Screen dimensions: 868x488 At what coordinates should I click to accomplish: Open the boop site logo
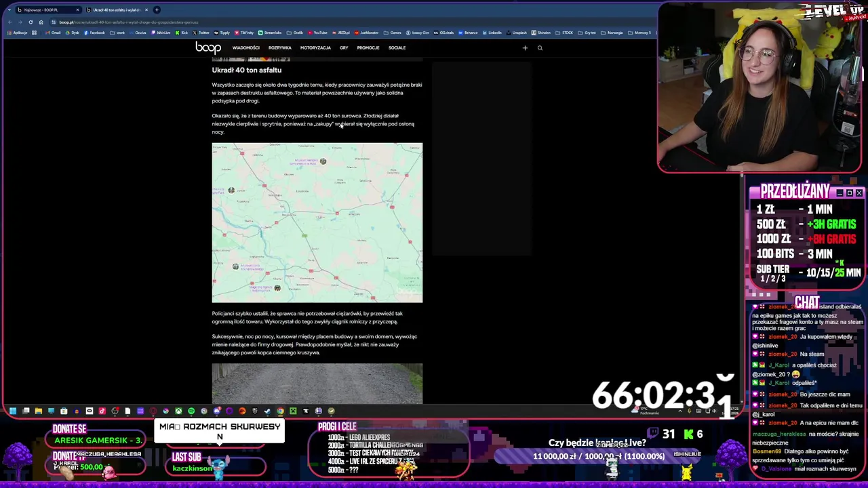coord(208,47)
